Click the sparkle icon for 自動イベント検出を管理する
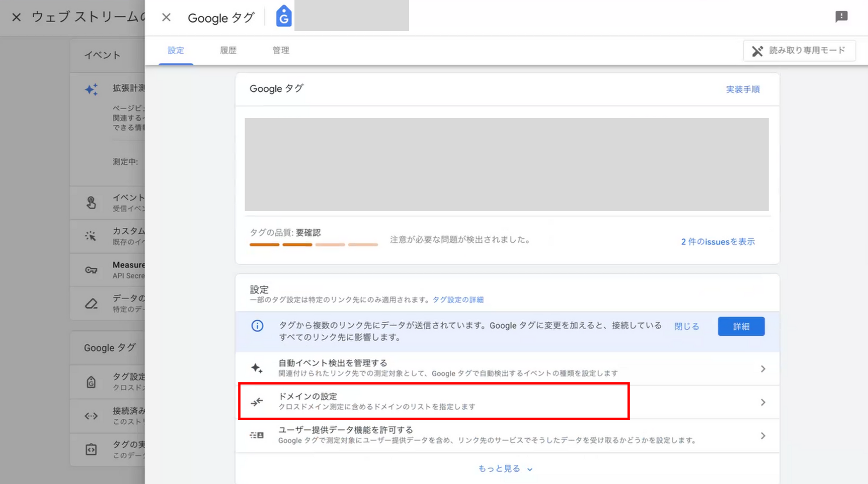The width and height of the screenshot is (868, 484). click(257, 368)
